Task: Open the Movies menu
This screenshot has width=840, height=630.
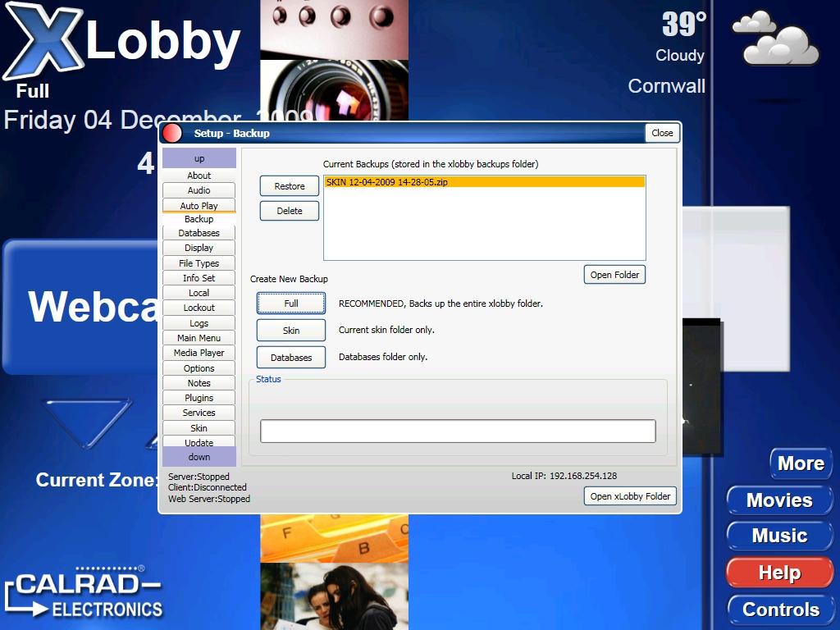Action: [x=779, y=500]
